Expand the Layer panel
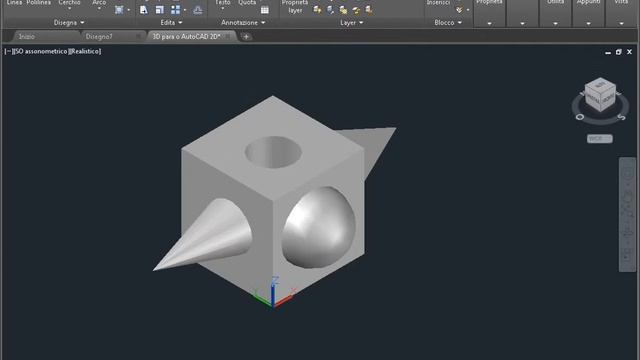Screen dimensions: 640x360 352,23
